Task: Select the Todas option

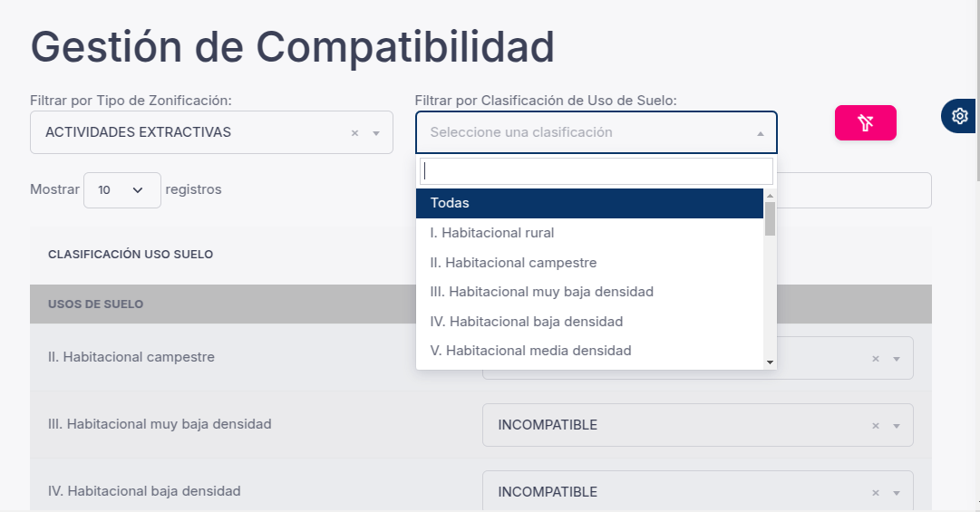Action: (589, 203)
